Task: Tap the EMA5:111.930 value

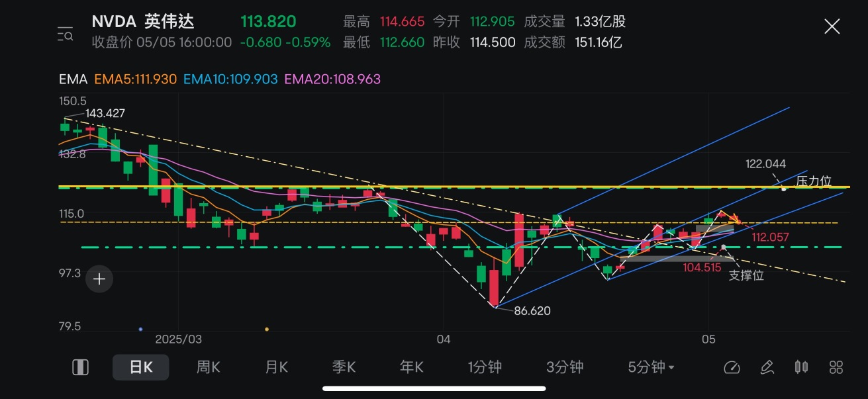Action: tap(136, 79)
